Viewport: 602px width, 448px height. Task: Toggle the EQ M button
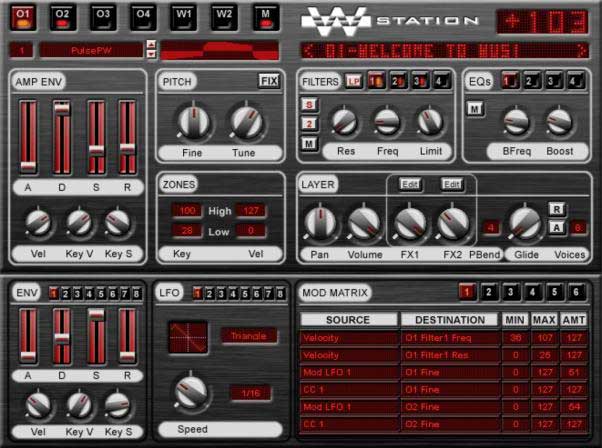click(x=475, y=109)
